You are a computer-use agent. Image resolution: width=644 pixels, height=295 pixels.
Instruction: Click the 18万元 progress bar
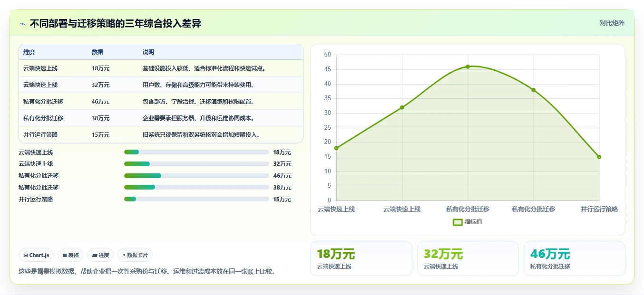[196, 152]
